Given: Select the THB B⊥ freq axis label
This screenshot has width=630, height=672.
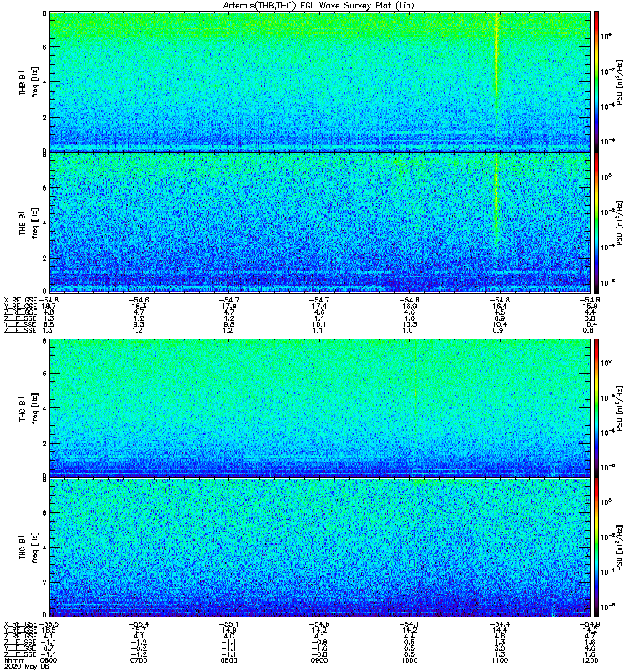Looking at the screenshot, I should click(x=29, y=82).
